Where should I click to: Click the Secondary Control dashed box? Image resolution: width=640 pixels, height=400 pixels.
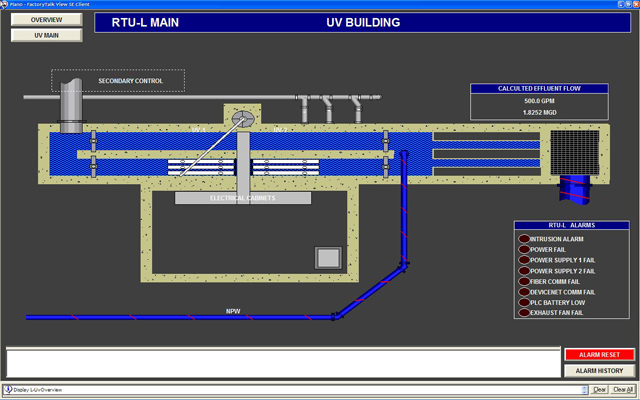coord(118,80)
